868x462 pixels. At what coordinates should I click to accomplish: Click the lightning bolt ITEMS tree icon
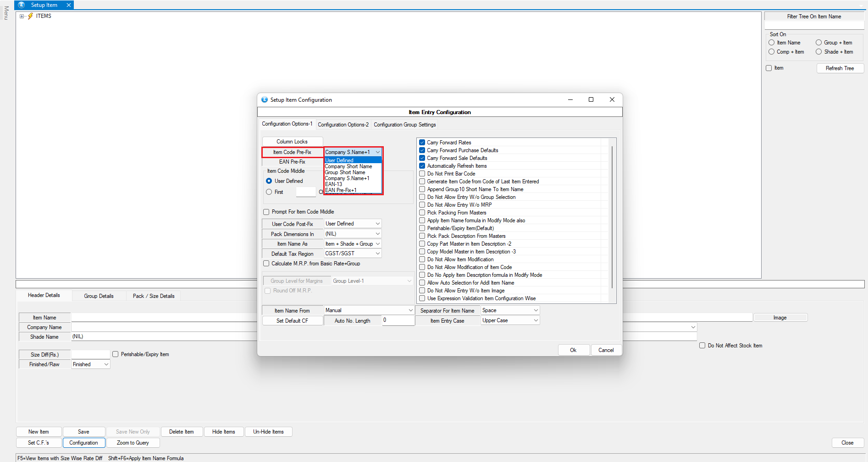click(30, 16)
